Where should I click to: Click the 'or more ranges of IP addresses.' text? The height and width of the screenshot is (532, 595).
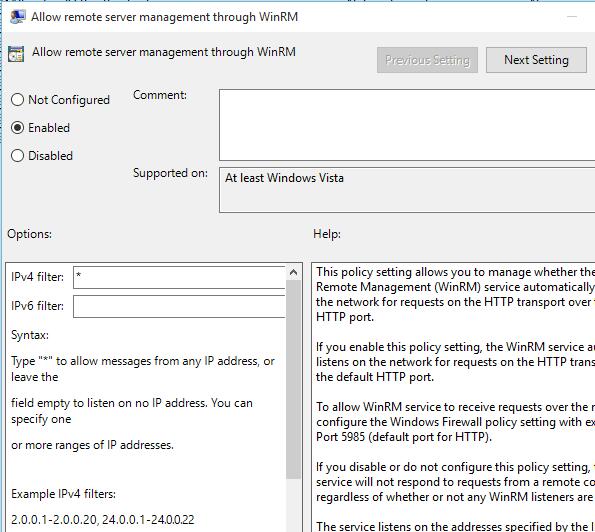tap(92, 445)
